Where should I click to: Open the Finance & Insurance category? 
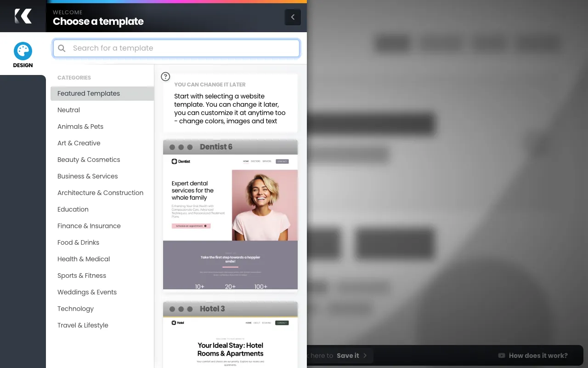coord(102,226)
